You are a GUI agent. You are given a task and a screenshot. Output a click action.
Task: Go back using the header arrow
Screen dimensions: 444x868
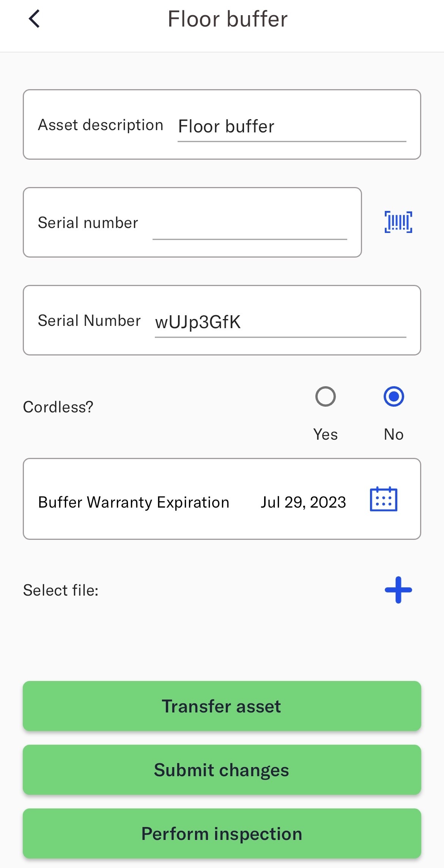[x=34, y=19]
